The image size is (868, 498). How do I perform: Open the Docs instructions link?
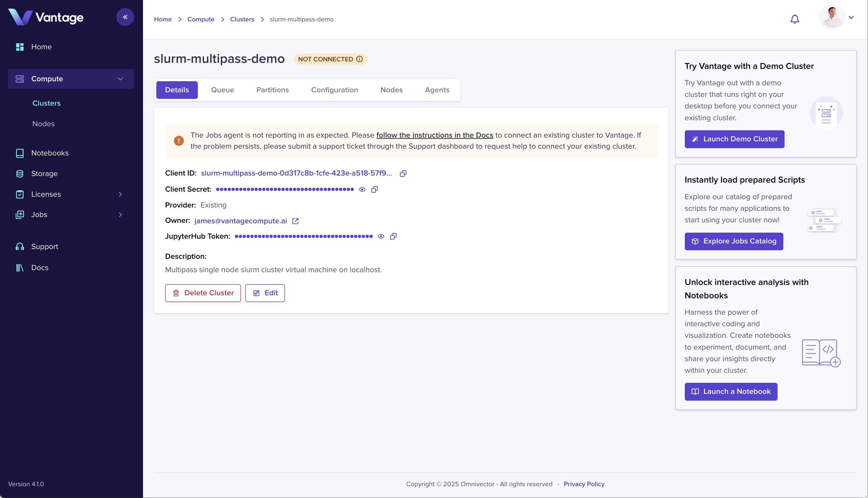pos(435,135)
